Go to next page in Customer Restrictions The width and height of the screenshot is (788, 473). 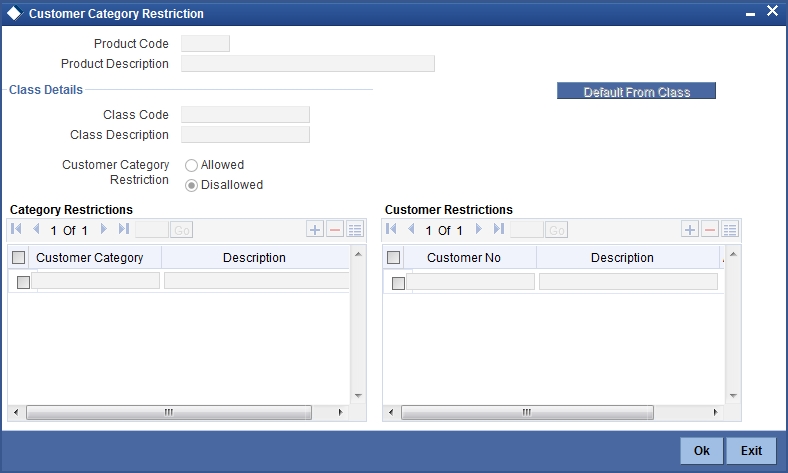[478, 229]
